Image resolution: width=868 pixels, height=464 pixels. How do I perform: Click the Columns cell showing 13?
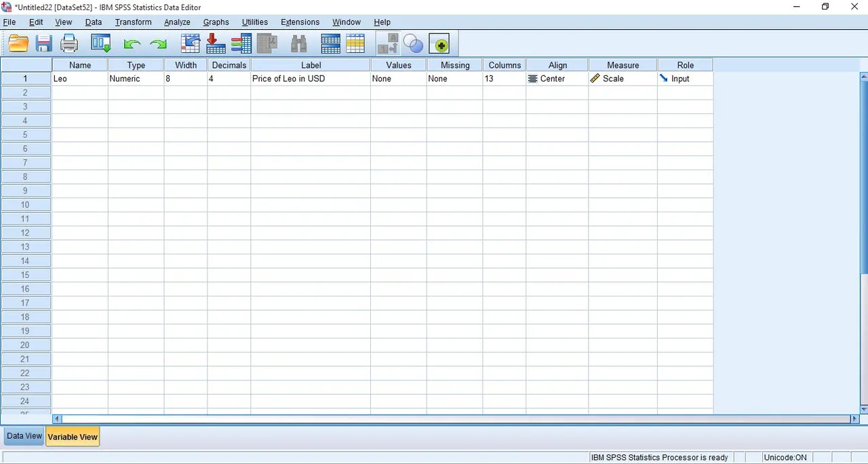(505, 79)
